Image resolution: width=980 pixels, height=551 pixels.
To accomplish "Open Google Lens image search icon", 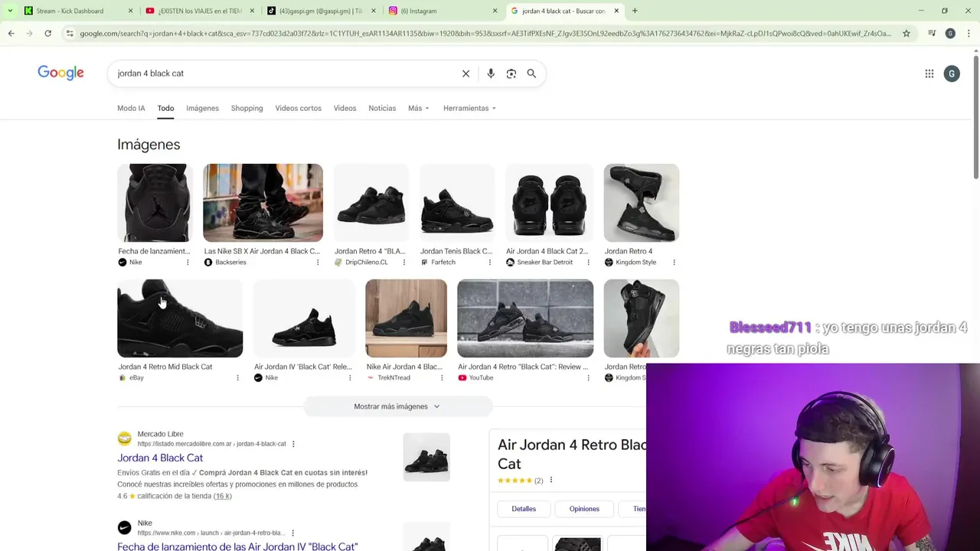I will pos(511,73).
